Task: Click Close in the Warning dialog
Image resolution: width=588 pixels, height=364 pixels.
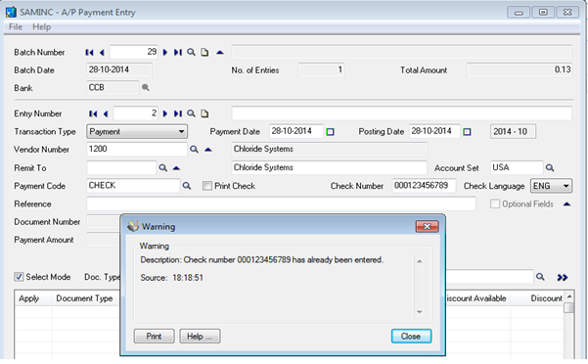Action: click(411, 337)
